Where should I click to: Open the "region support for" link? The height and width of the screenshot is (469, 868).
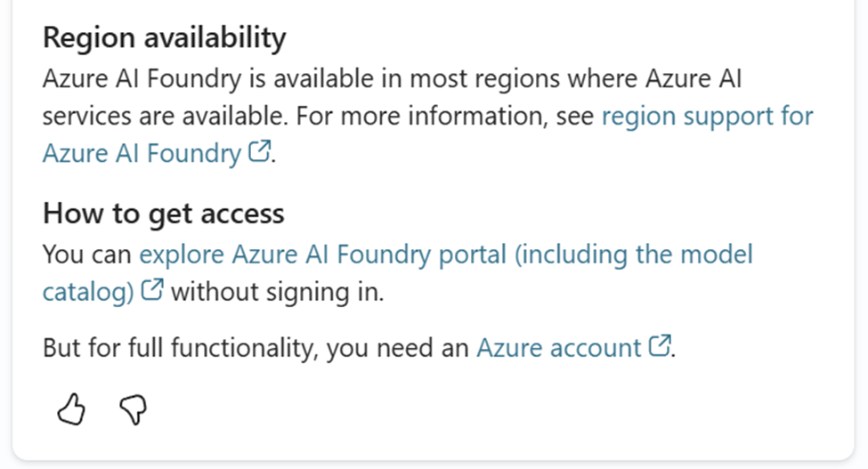tap(707, 117)
